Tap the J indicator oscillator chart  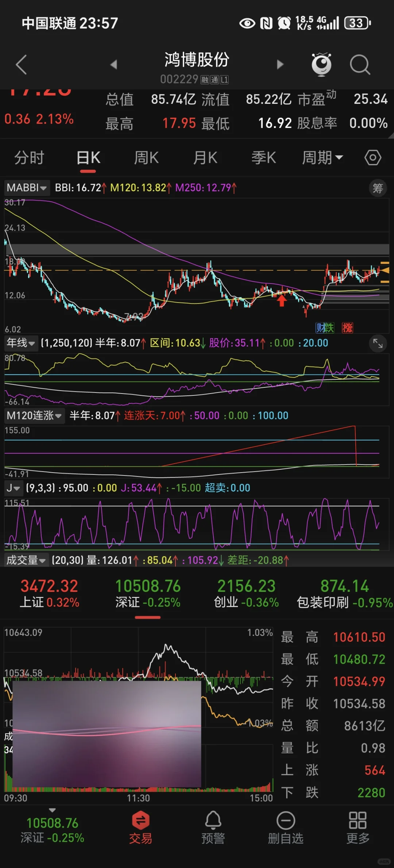[x=197, y=524]
